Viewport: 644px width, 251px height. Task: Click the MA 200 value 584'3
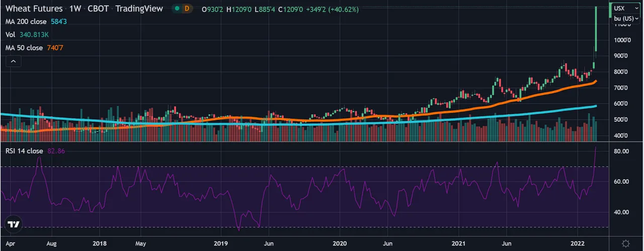(59, 22)
